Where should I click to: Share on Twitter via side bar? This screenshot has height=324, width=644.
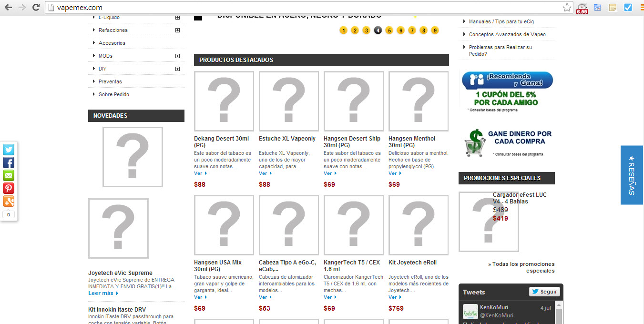pos(9,150)
